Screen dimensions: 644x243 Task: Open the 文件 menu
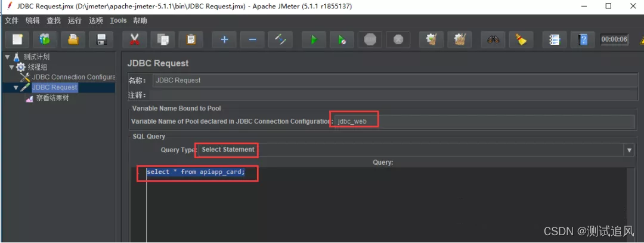pyautogui.click(x=11, y=20)
